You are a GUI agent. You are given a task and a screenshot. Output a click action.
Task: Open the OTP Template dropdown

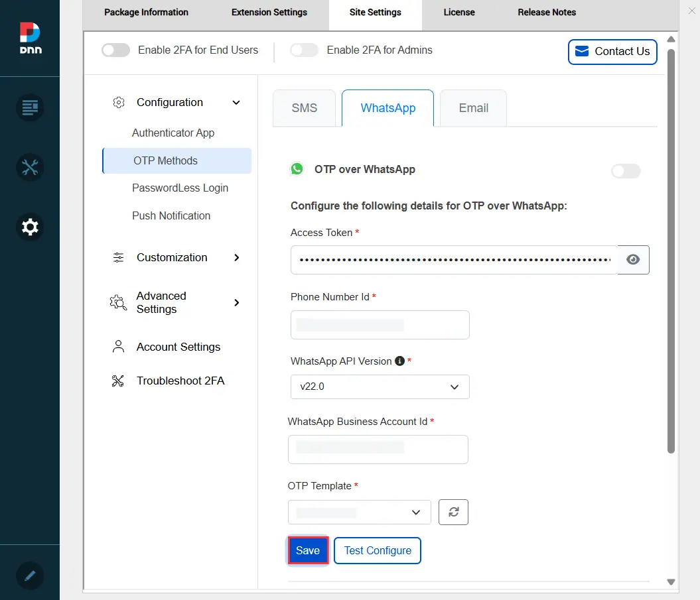(360, 512)
